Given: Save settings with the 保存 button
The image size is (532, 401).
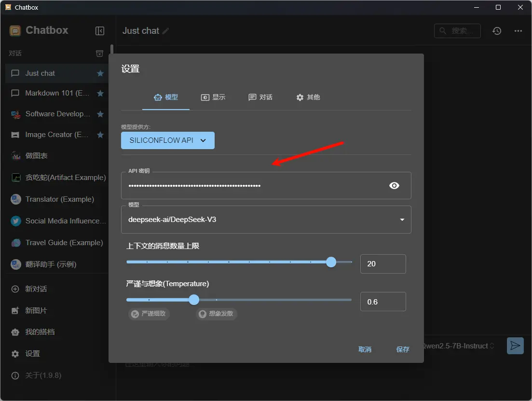Looking at the screenshot, I should click(402, 349).
